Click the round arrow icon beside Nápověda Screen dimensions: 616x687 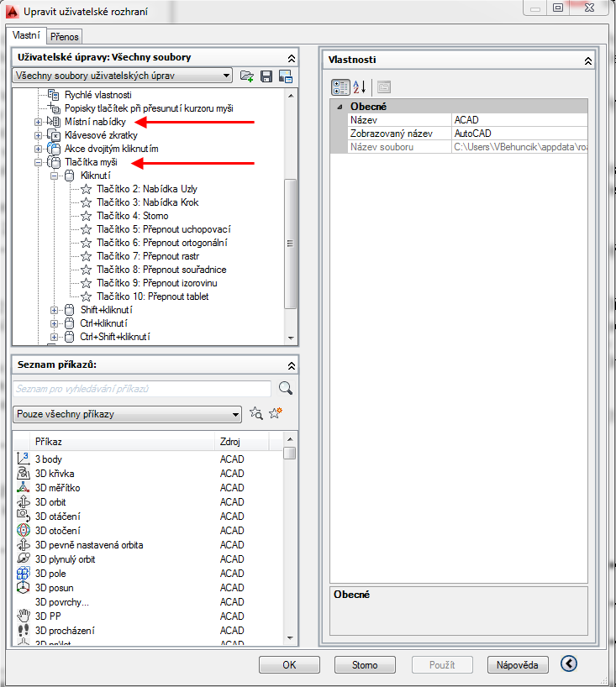(569, 664)
